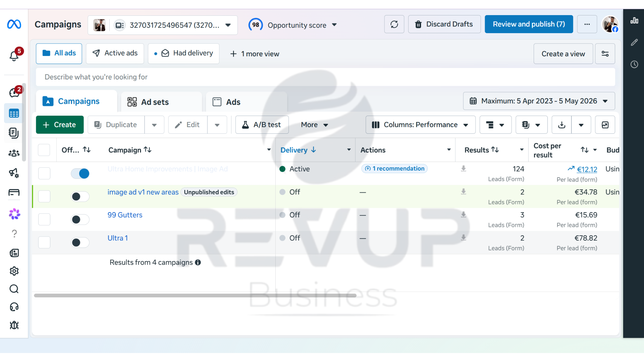Open the Edit options arrow
The height and width of the screenshot is (362, 644).
point(217,125)
